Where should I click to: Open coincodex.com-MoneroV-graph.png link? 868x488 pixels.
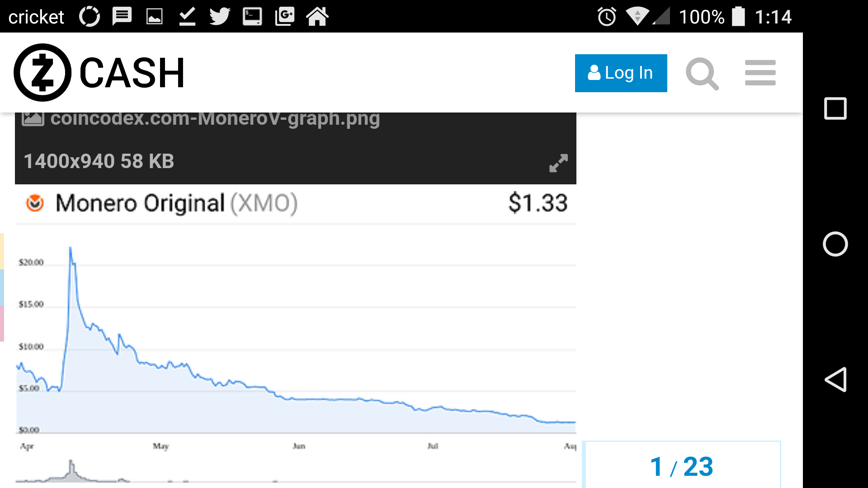(215, 119)
